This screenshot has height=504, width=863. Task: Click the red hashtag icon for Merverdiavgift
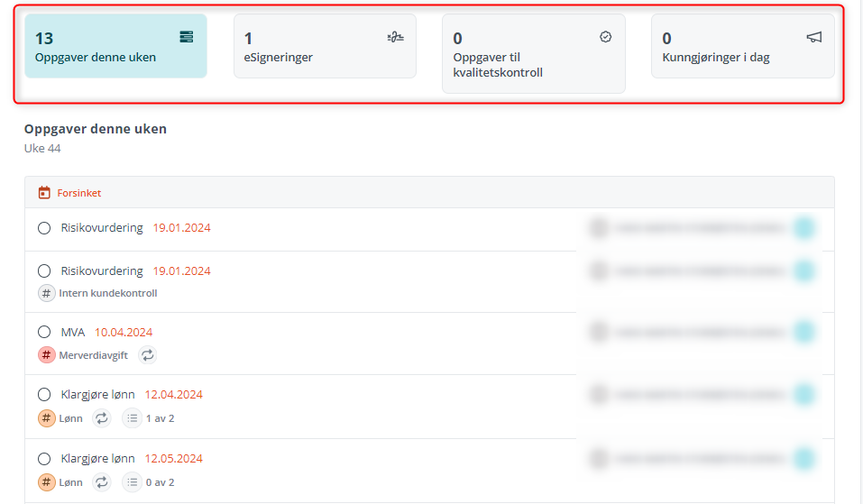click(47, 355)
